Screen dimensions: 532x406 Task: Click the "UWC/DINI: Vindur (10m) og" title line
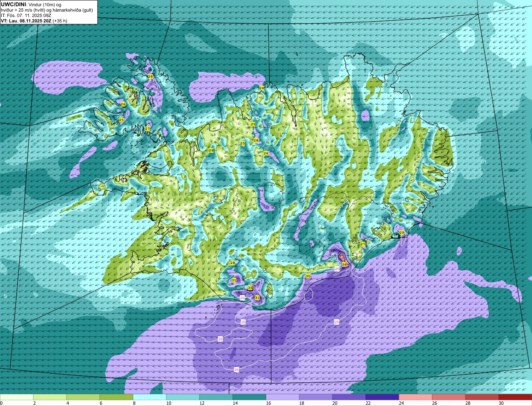[31, 4]
